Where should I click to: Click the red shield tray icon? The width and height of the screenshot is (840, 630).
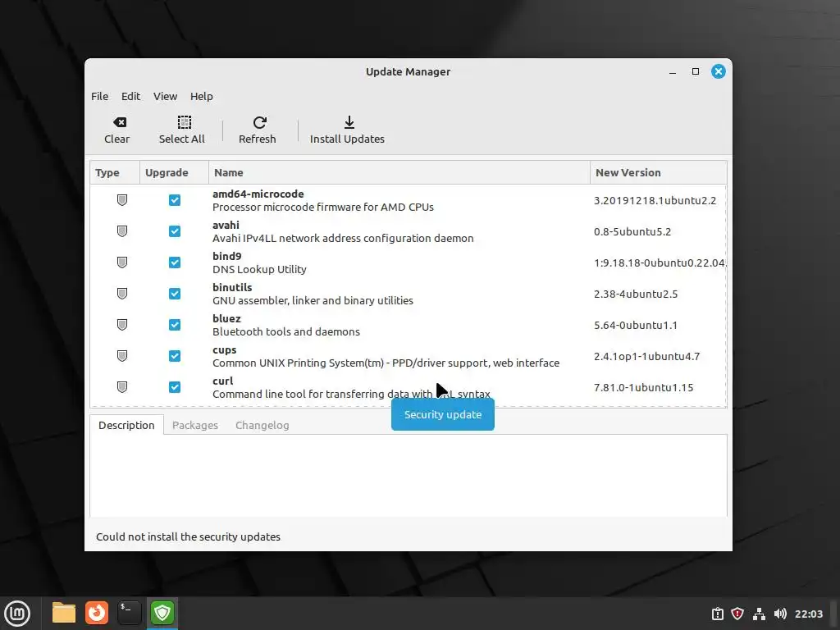pyautogui.click(x=737, y=614)
